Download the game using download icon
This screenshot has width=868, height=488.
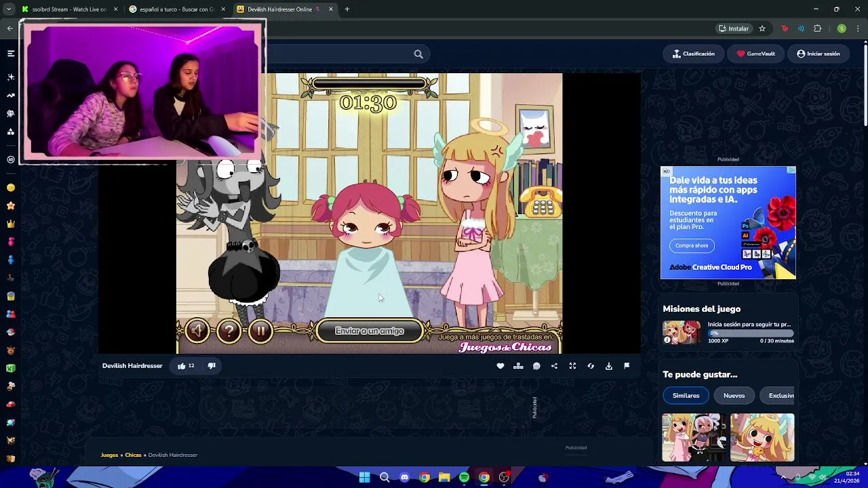pyautogui.click(x=609, y=366)
